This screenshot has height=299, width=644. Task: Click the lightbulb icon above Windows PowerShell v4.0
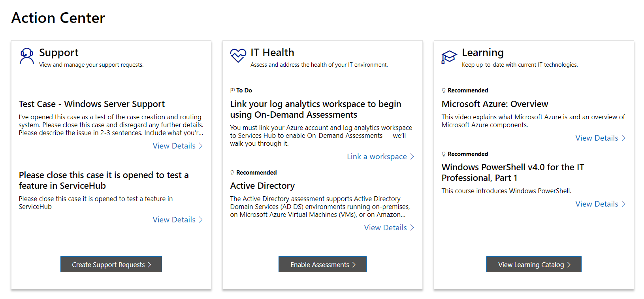pyautogui.click(x=444, y=154)
